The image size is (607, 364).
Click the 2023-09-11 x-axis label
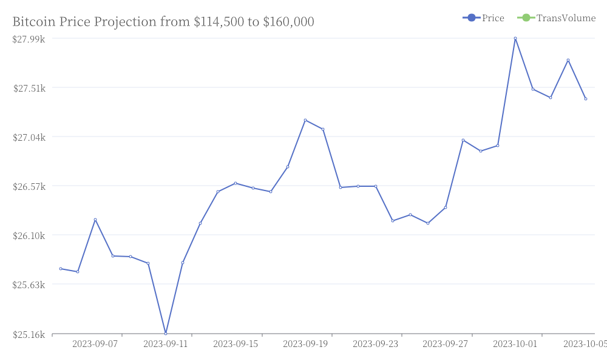(x=165, y=344)
